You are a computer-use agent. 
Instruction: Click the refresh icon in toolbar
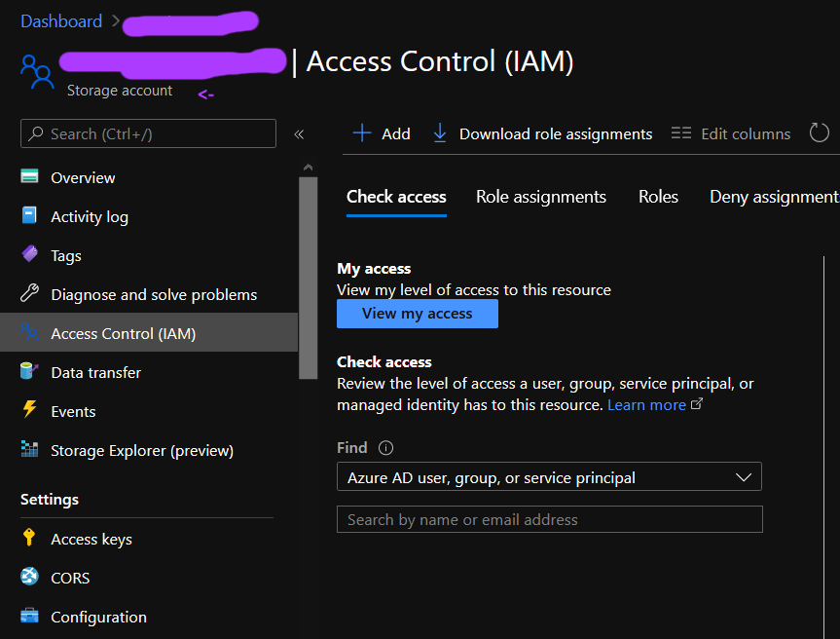[819, 132]
